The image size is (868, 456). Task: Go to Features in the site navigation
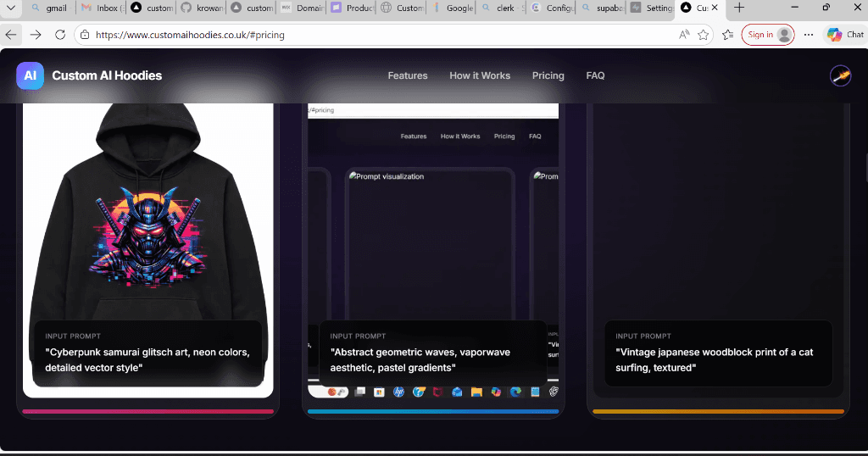click(408, 75)
